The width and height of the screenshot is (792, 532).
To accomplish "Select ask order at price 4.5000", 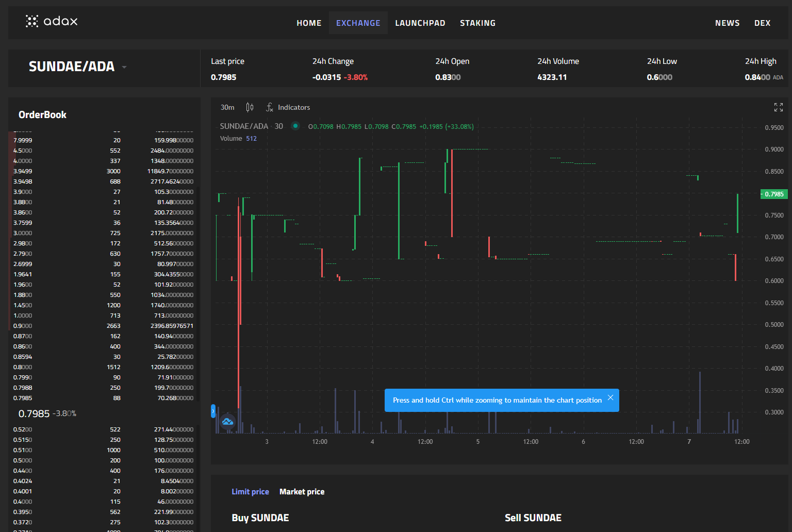I will 104,151.
